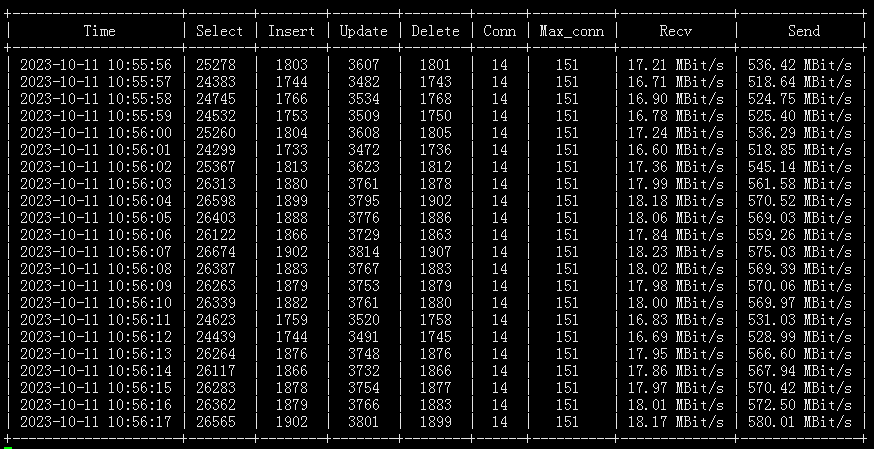This screenshot has width=874, height=449.
Task: Click Delete count 1801
Action: (435, 65)
